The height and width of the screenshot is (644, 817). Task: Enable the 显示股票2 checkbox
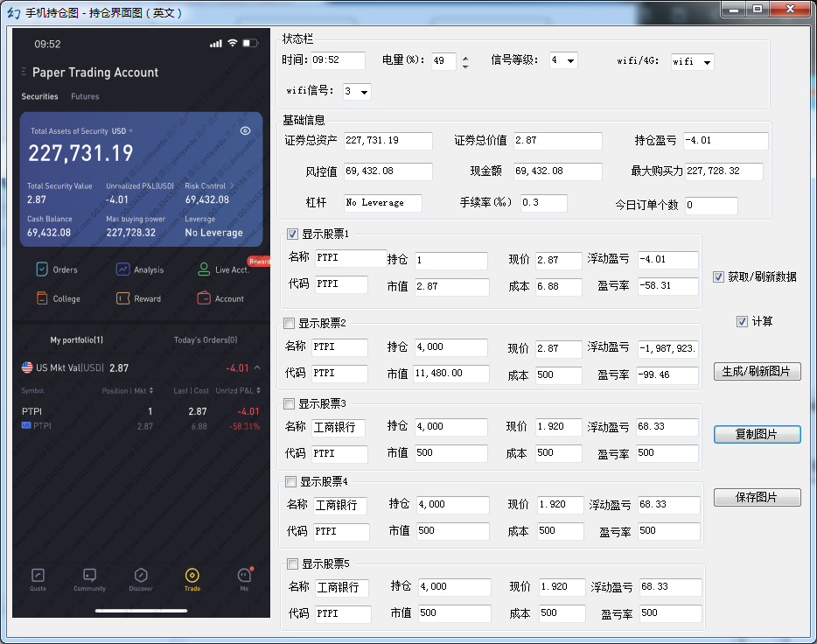290,324
